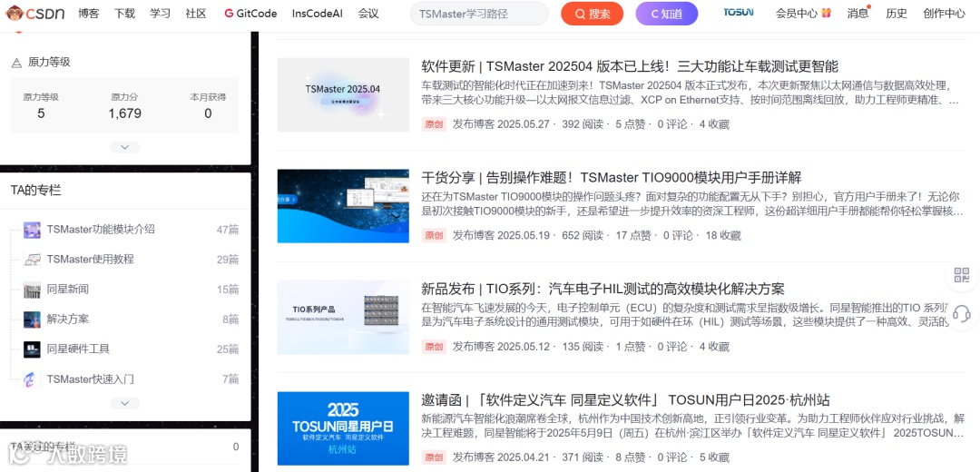Click the 原力等级 value 5
Viewport: 980px width, 472px height.
point(41,113)
